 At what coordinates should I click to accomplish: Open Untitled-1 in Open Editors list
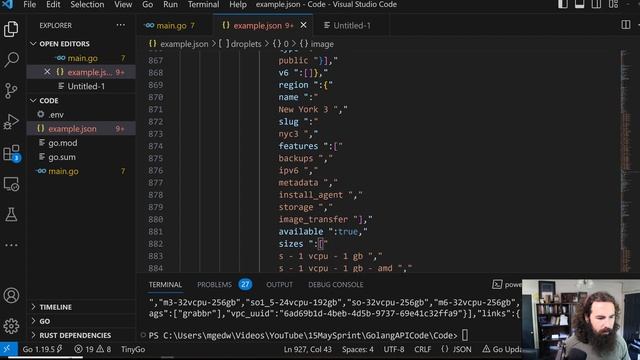(82, 86)
